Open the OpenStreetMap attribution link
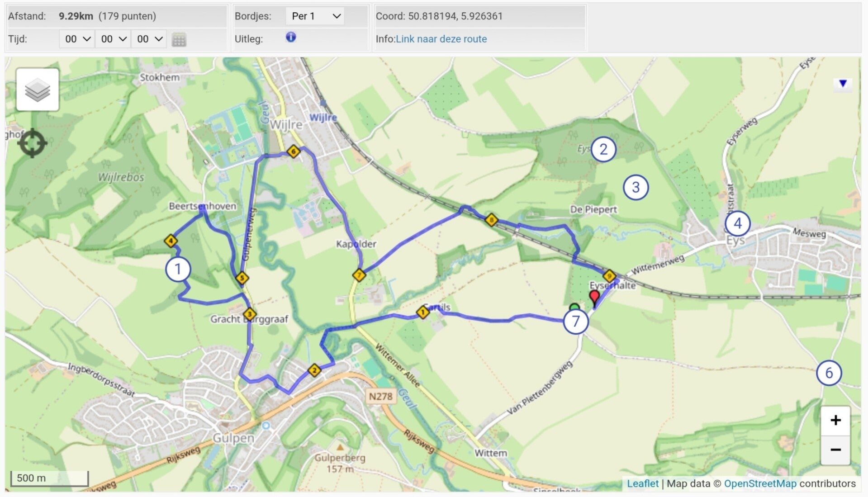Screen dimensions: 868x497 pyautogui.click(x=760, y=483)
